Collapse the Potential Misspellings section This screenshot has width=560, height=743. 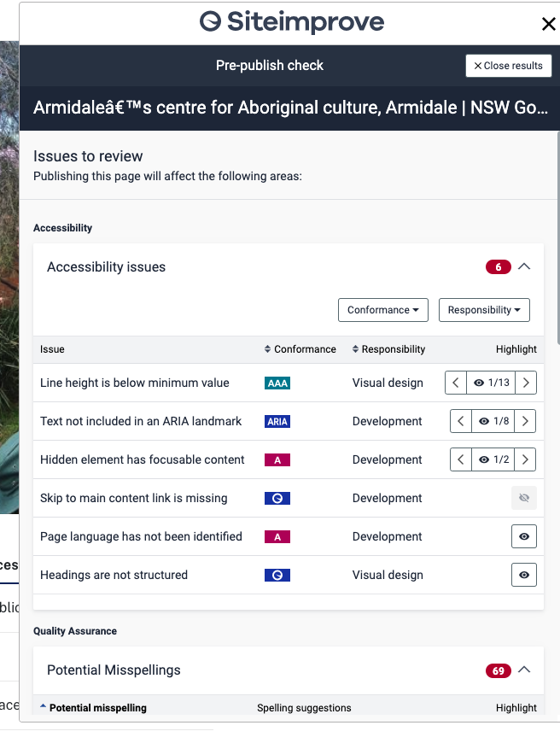524,670
